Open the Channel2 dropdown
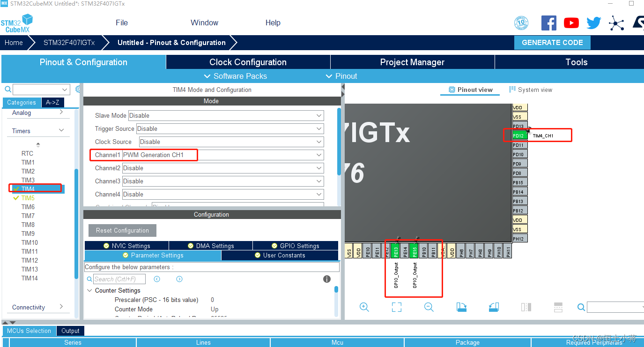644x347 pixels. pos(223,168)
